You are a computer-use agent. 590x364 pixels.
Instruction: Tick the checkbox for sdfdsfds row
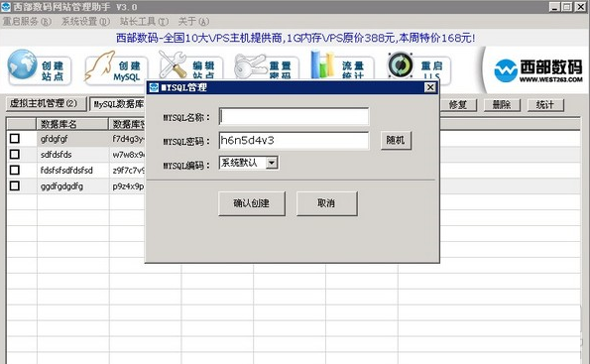click(x=15, y=155)
